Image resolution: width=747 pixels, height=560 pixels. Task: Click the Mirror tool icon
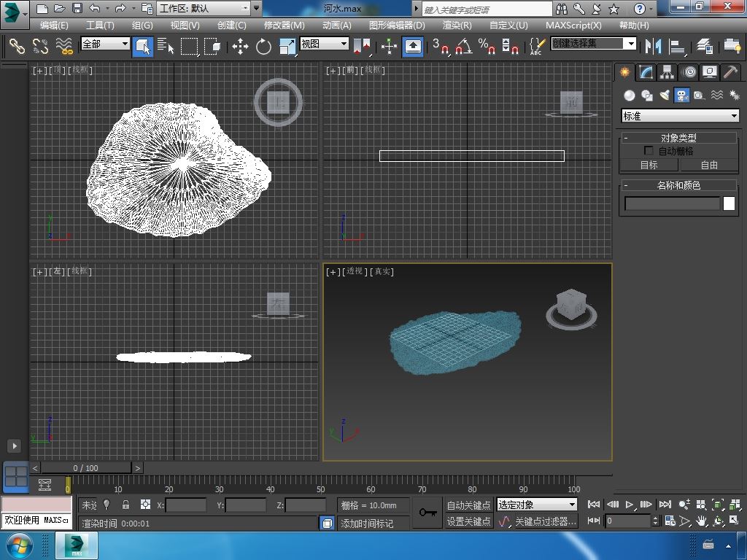coord(652,47)
